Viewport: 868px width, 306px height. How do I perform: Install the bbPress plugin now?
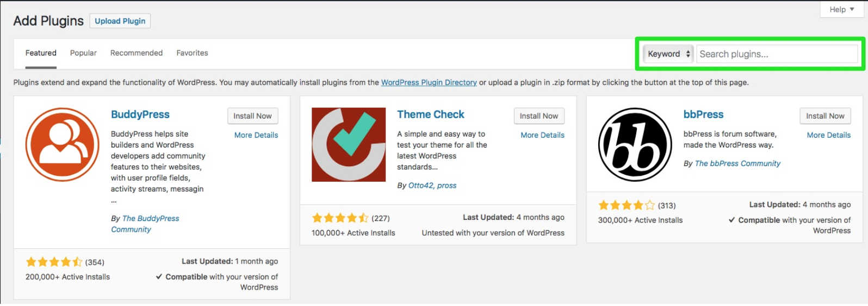[x=825, y=116]
